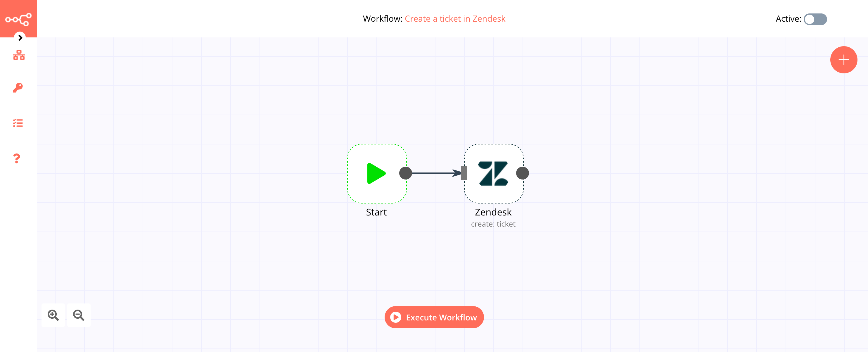This screenshot has height=352, width=868.
Task: Click the execution log list icon in sidebar
Action: (18, 123)
